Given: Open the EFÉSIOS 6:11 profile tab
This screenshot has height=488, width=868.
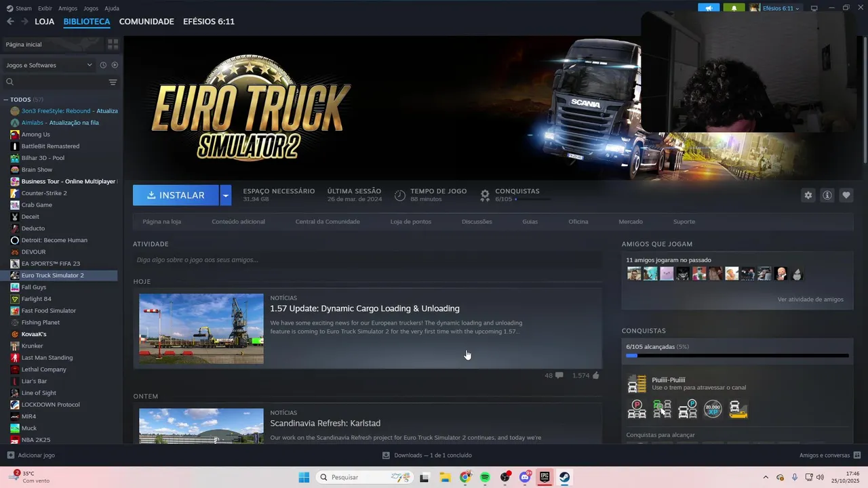Looking at the screenshot, I should click(209, 22).
